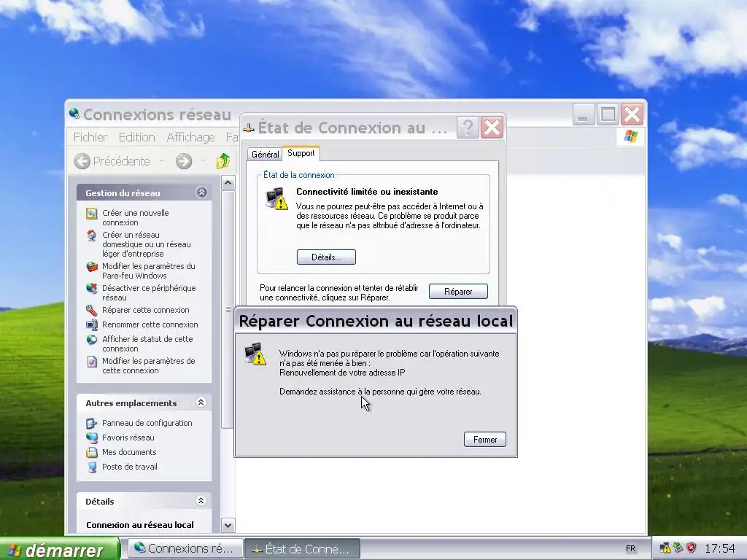The width and height of the screenshot is (747, 560).
Task: Click the Modifier les paramètres de cette connexion icon
Action: click(x=91, y=362)
